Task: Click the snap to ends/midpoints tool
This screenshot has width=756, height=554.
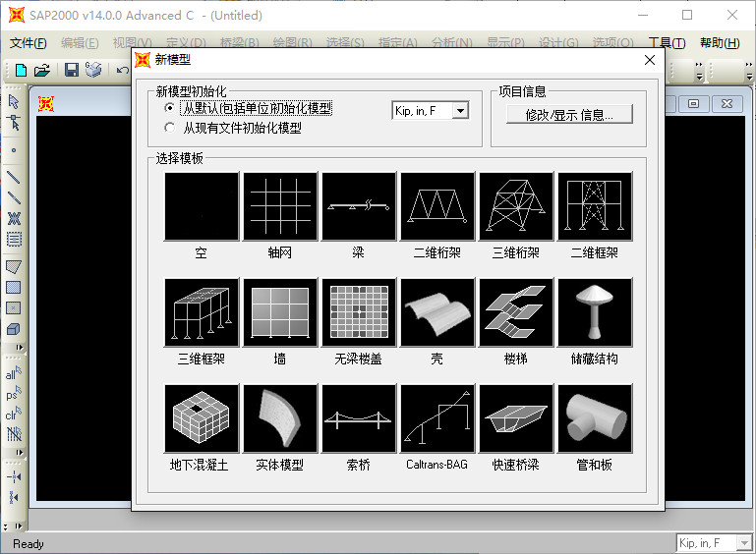Action: pyautogui.click(x=14, y=497)
